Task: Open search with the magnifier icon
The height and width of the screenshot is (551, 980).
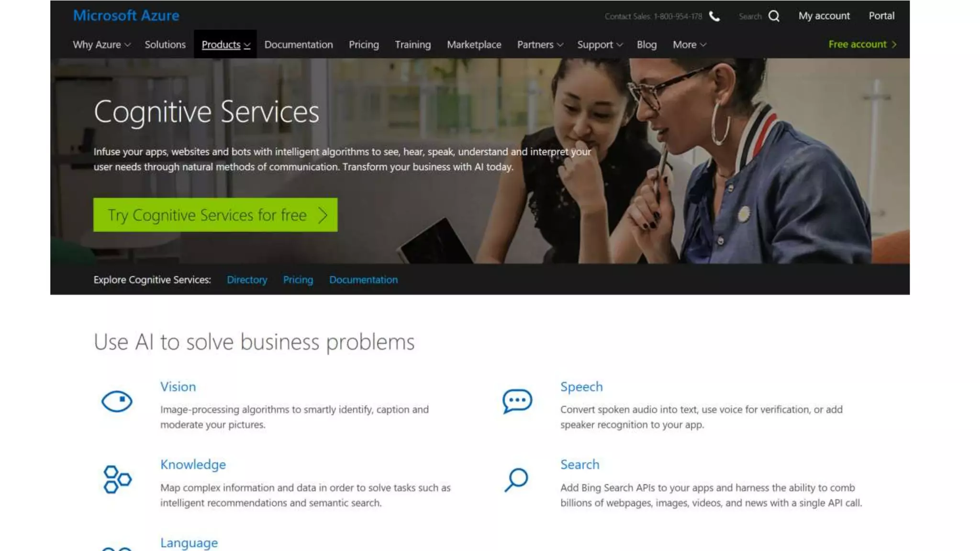Action: coord(774,16)
